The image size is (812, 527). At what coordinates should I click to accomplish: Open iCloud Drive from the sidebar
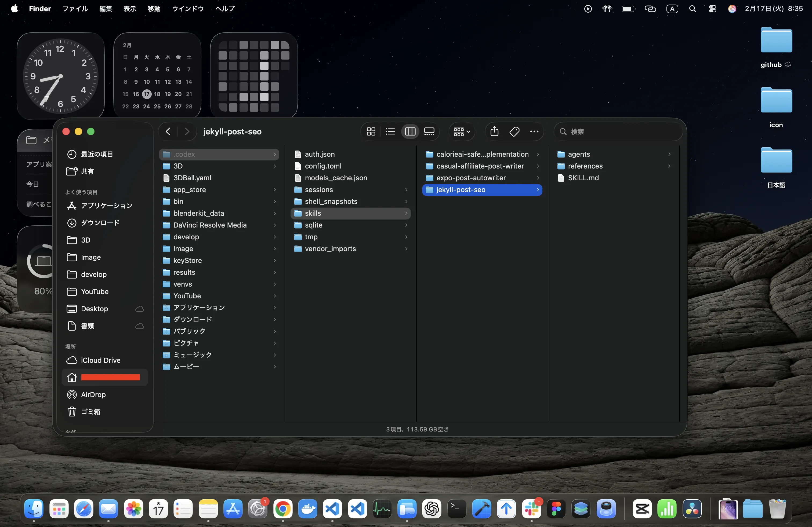tap(101, 360)
